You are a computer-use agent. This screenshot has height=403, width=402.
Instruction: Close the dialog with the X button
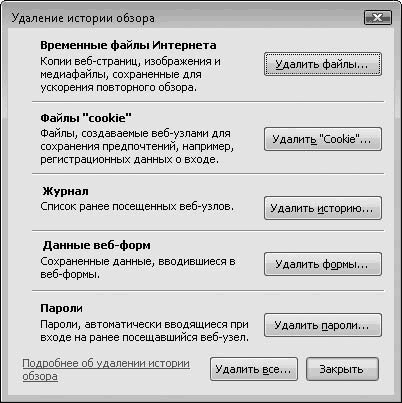[x=377, y=18]
